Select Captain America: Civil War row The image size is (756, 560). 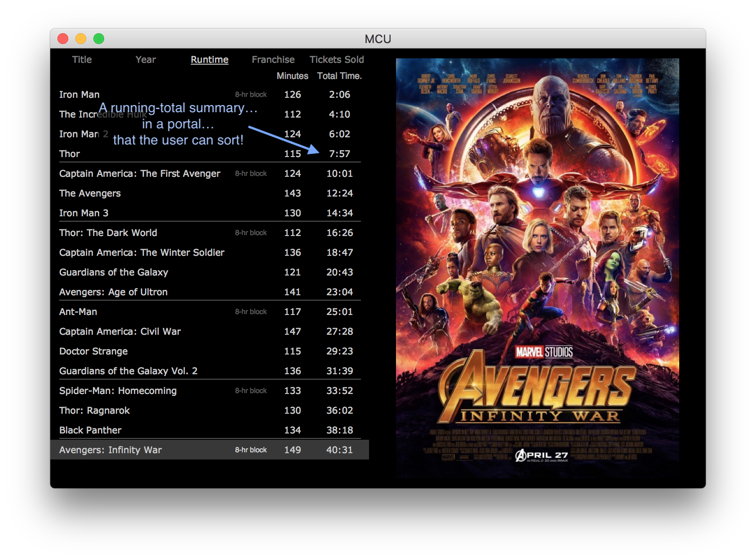point(120,332)
